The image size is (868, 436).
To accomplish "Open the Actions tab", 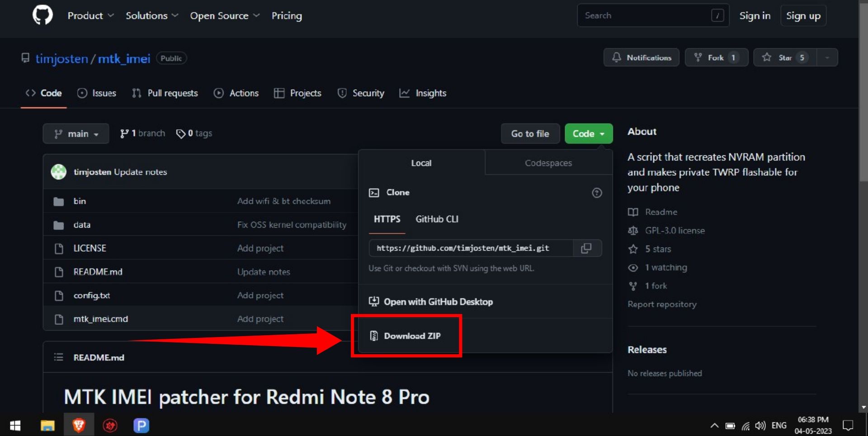I will click(x=236, y=93).
